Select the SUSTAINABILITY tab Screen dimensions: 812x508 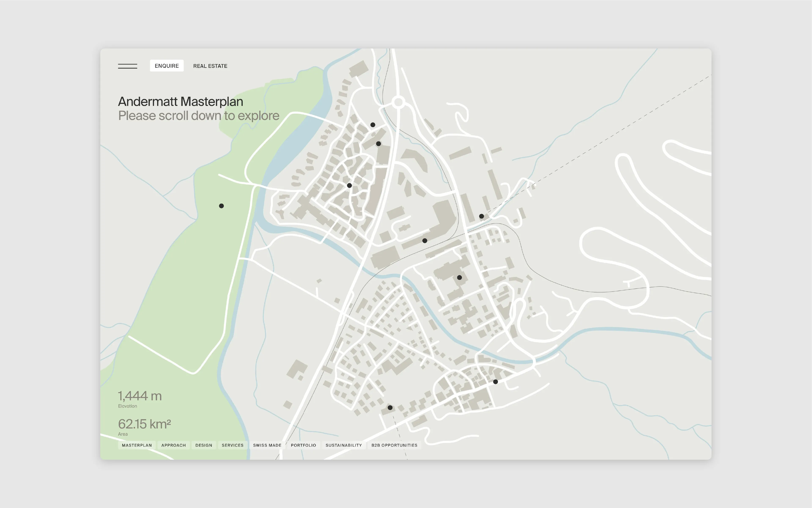click(x=344, y=445)
